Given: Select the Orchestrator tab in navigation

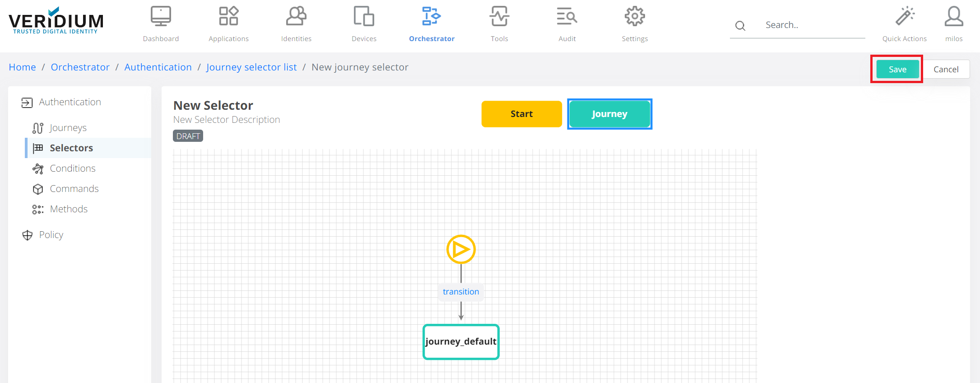Looking at the screenshot, I should (x=432, y=24).
